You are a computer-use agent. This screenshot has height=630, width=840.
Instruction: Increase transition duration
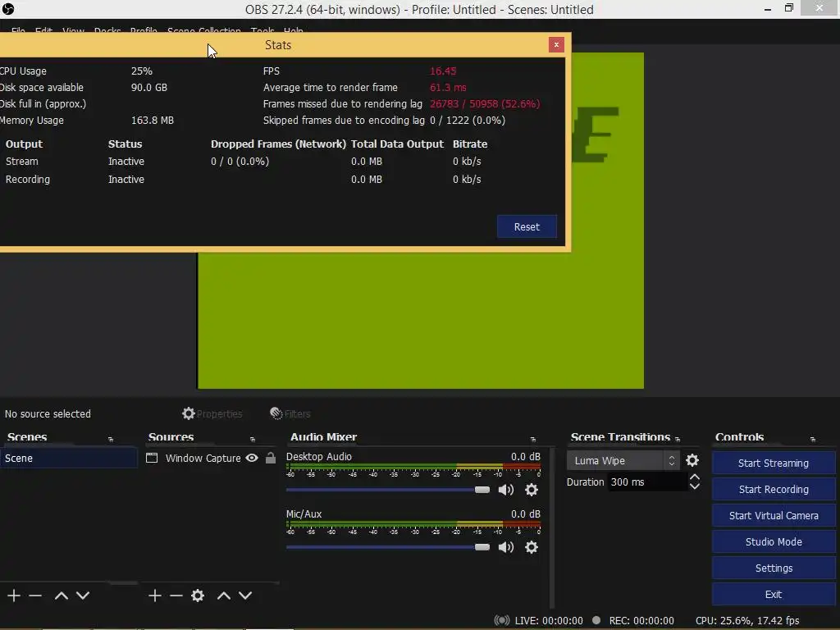coord(695,477)
